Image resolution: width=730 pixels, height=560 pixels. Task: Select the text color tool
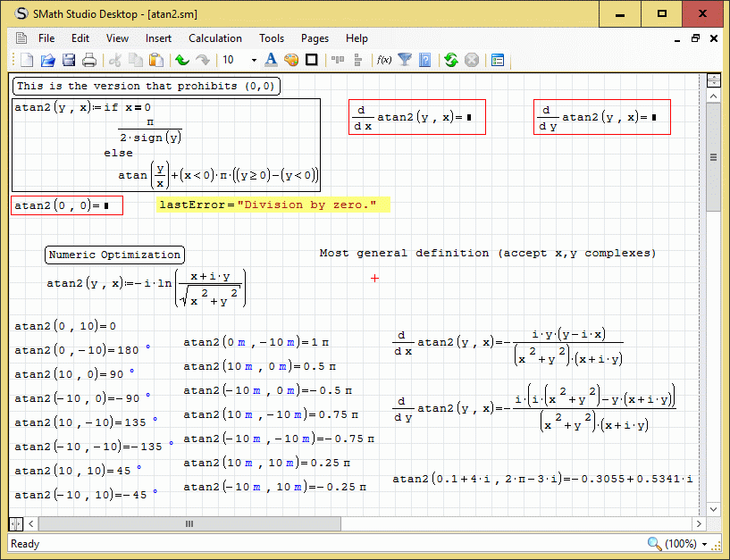[x=272, y=60]
